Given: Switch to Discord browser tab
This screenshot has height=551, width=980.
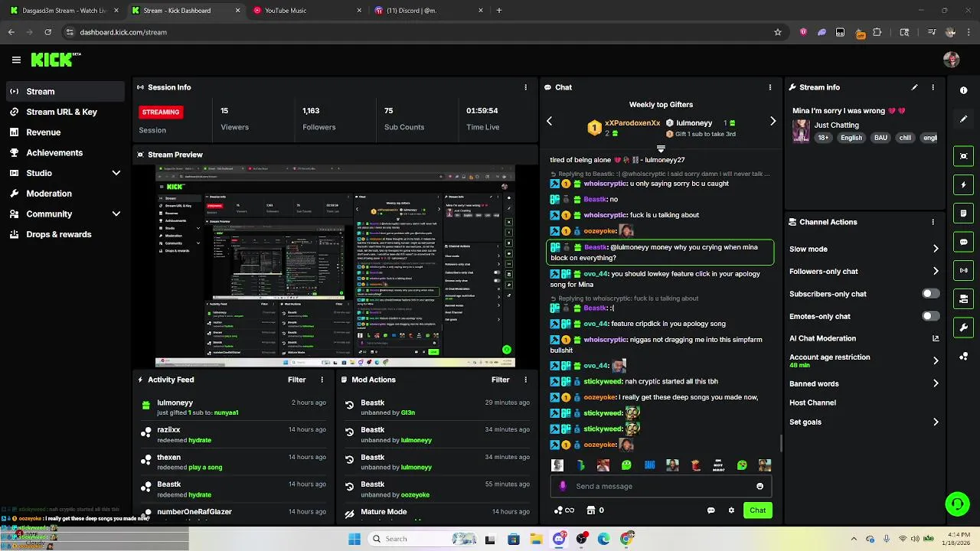Looking at the screenshot, I should point(430,11).
